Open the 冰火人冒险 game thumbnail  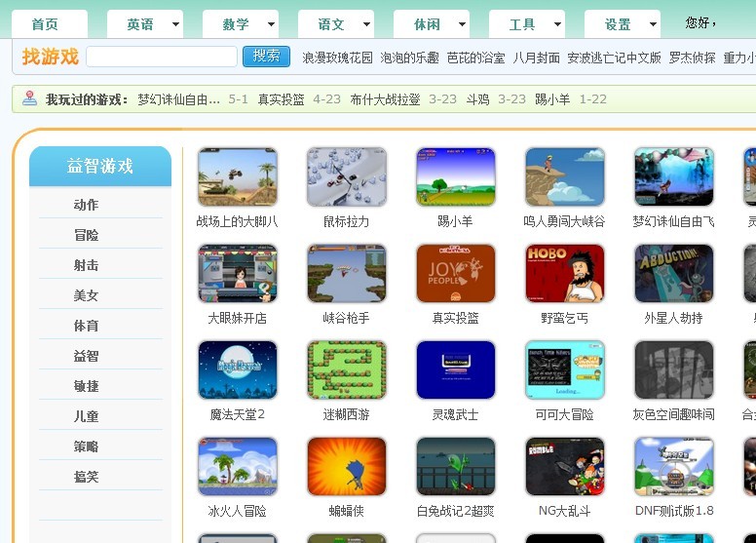[x=238, y=467]
